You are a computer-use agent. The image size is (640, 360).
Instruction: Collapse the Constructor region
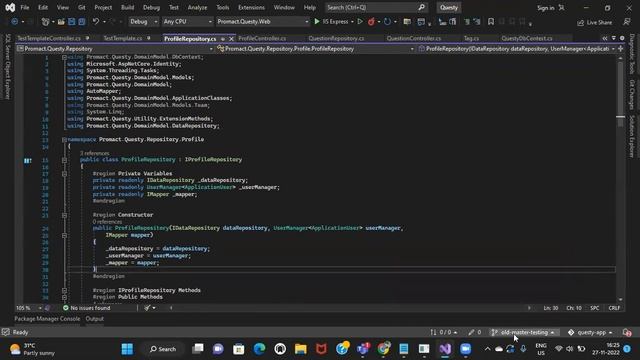click(x=64, y=215)
